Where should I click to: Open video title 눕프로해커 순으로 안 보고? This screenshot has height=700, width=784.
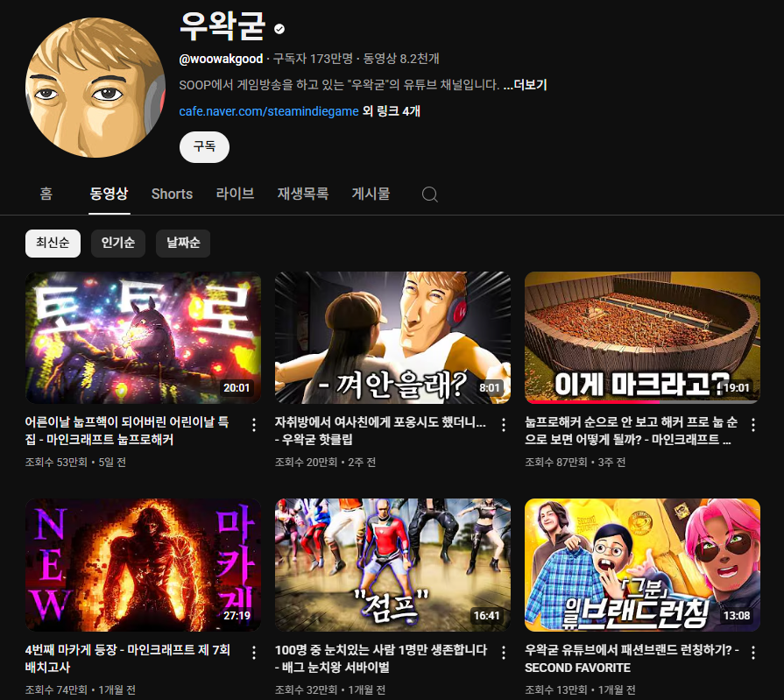[631, 430]
